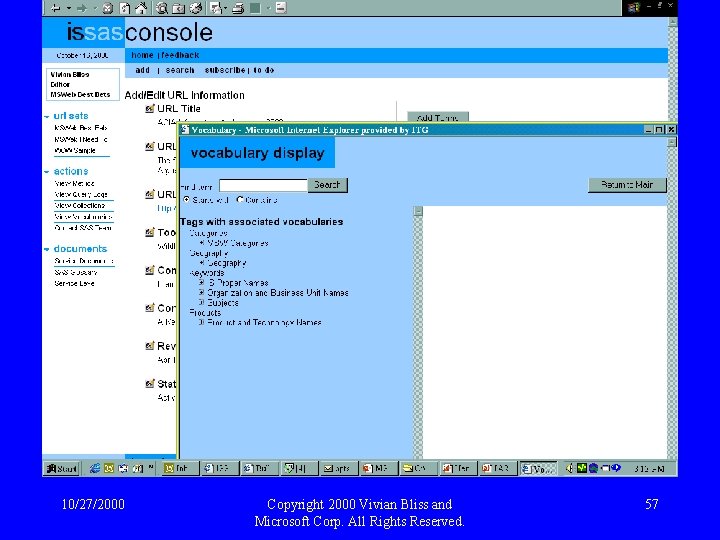Click the Mail icon in browser toolbar

pyautogui.click(x=215, y=8)
